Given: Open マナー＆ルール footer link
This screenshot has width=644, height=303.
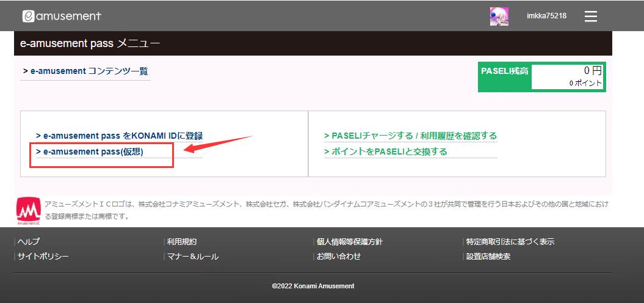Looking at the screenshot, I should click(193, 257).
